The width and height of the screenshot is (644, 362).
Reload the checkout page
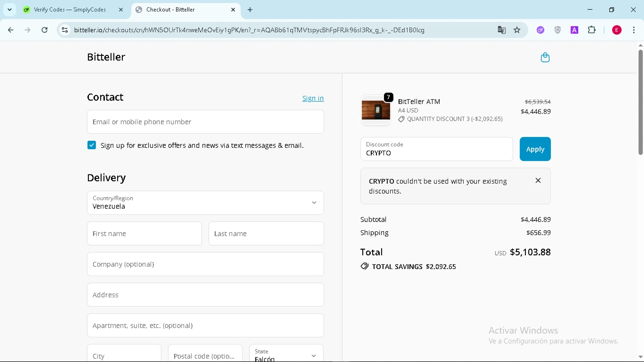point(45,30)
